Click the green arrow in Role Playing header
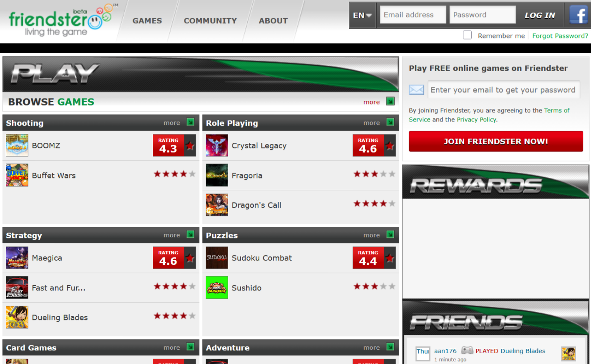 coord(390,122)
